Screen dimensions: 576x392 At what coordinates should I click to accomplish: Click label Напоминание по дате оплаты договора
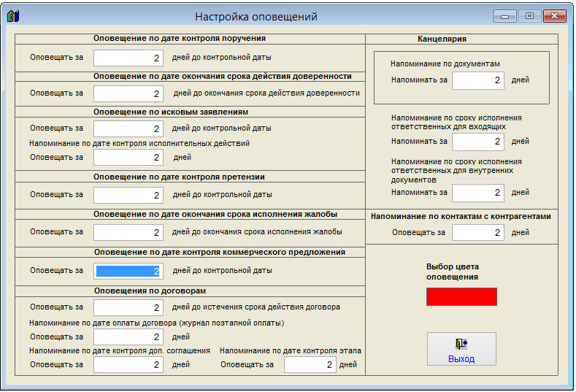[156, 323]
